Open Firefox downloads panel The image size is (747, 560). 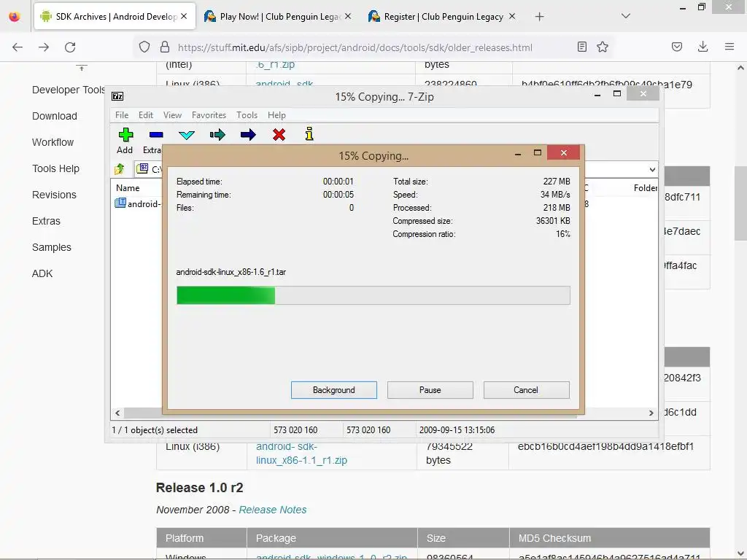pyautogui.click(x=703, y=47)
